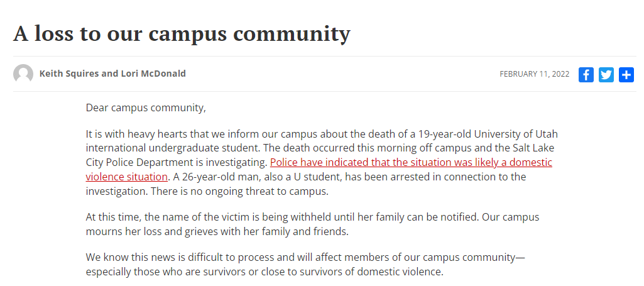
Task: Click the February 11, 2022 date
Action: [534, 74]
